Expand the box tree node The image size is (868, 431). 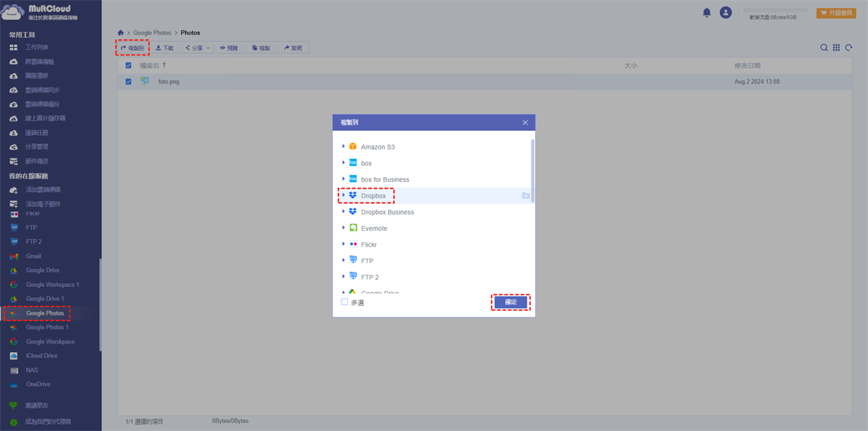(344, 163)
